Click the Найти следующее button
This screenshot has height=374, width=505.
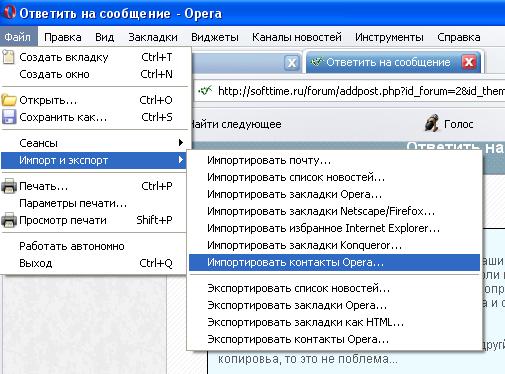[236, 124]
